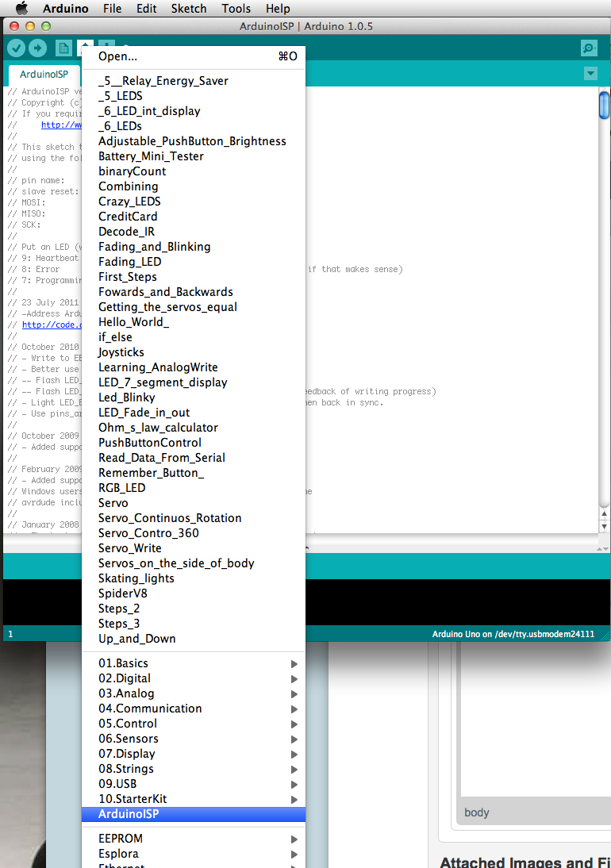Screen dimensions: 611x868
Task: Open the Tools menu
Action: (236, 8)
